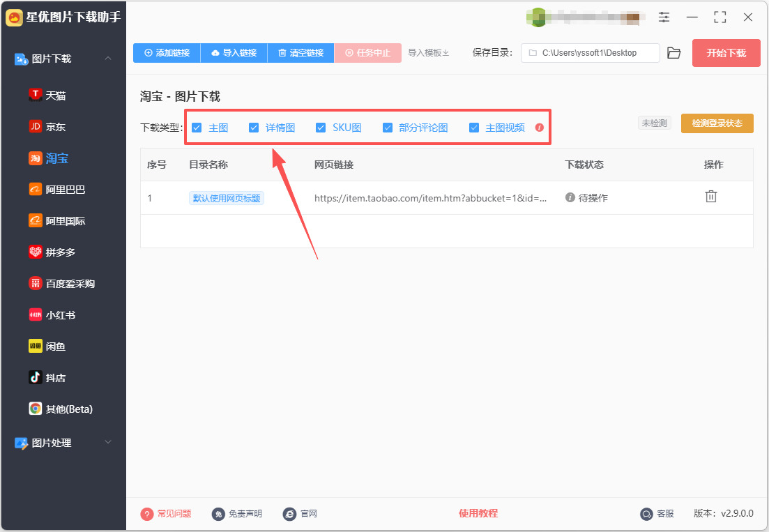The height and width of the screenshot is (532, 769).
Task: Click the 检测登录状态 button
Action: pos(717,123)
